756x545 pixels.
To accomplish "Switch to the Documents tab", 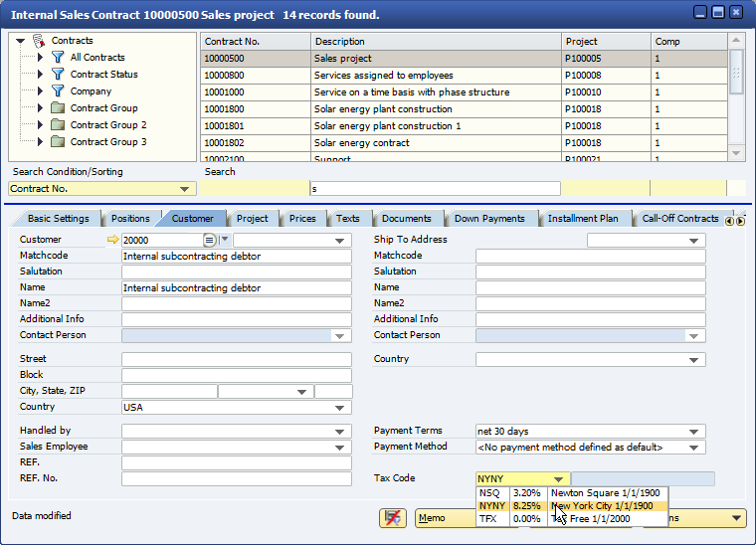I will tap(407, 219).
